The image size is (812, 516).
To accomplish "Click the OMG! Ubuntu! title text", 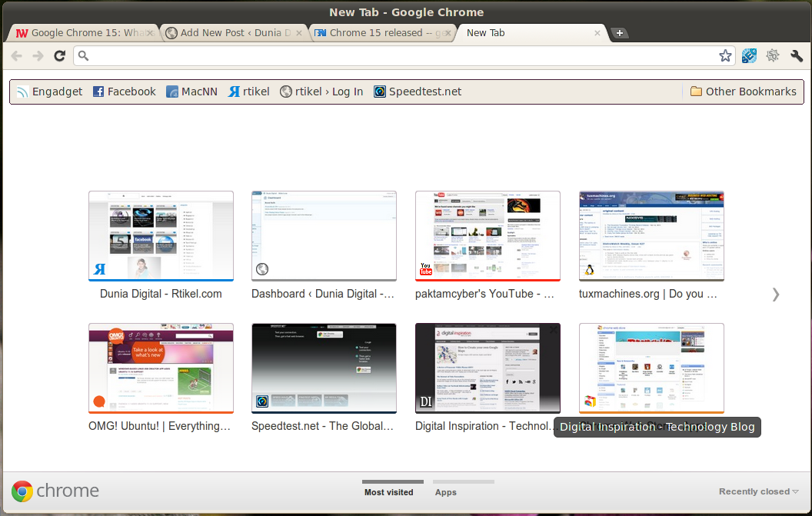I will [x=159, y=426].
